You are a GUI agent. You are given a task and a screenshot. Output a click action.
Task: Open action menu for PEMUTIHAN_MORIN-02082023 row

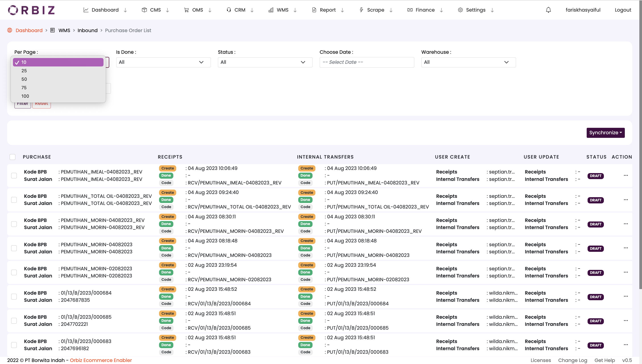pyautogui.click(x=626, y=272)
